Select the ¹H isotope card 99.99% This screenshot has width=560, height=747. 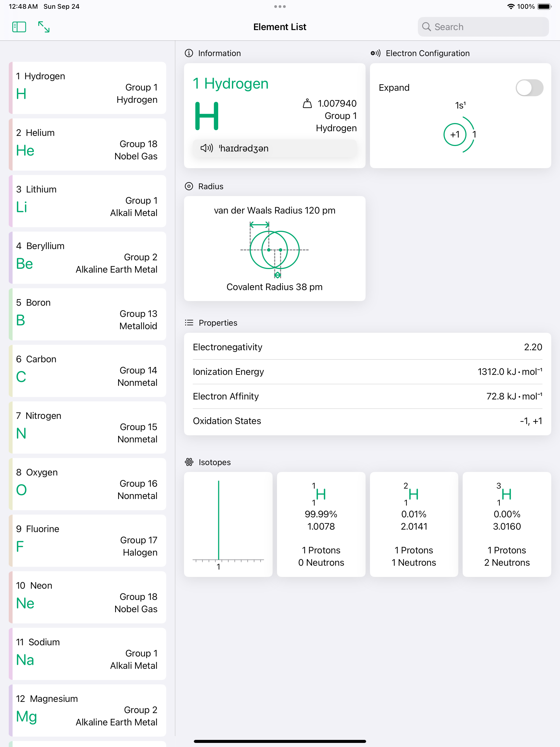pos(321,524)
